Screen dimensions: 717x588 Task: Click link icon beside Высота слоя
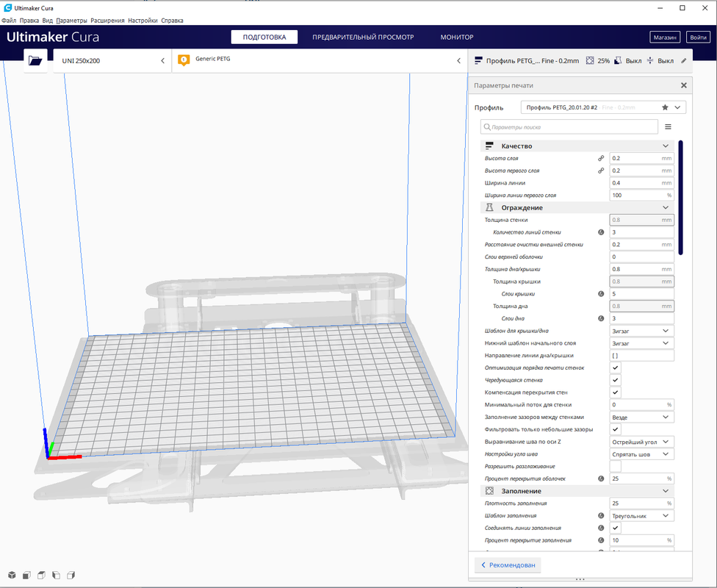(601, 158)
